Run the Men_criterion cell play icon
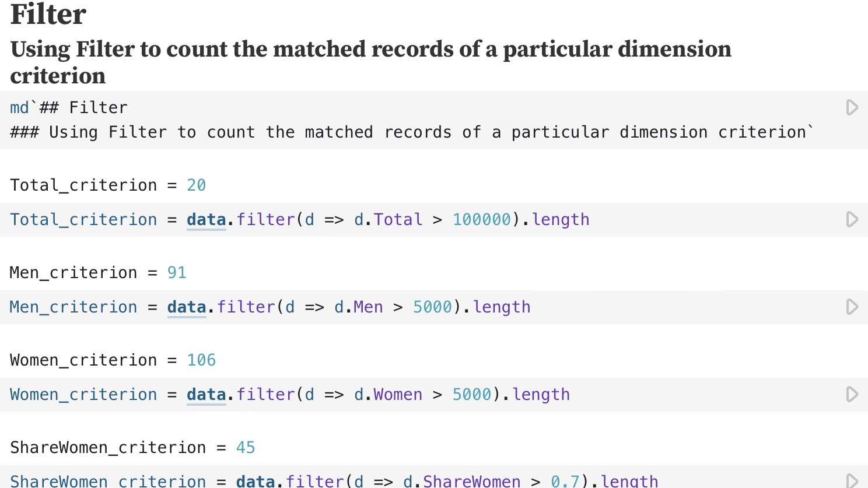 (852, 307)
